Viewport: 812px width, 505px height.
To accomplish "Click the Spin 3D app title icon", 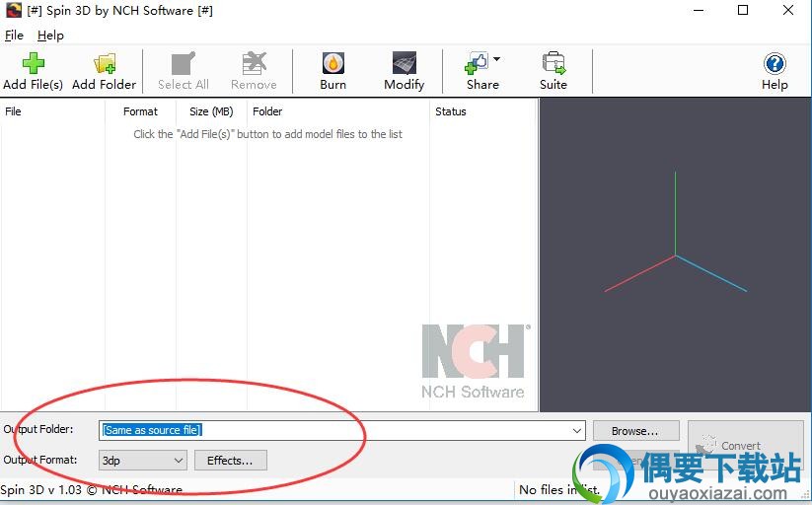I will pyautogui.click(x=14, y=11).
